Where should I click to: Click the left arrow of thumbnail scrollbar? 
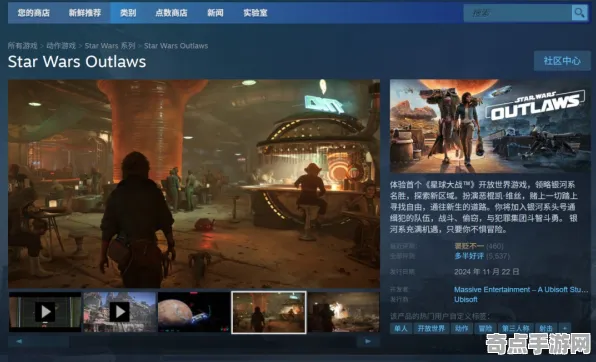click(x=19, y=341)
